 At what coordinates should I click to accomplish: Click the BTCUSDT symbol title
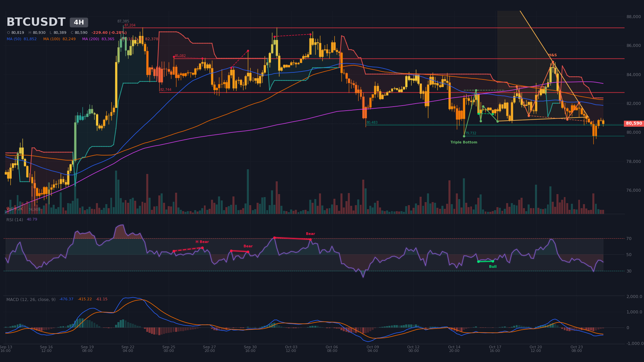coord(36,22)
